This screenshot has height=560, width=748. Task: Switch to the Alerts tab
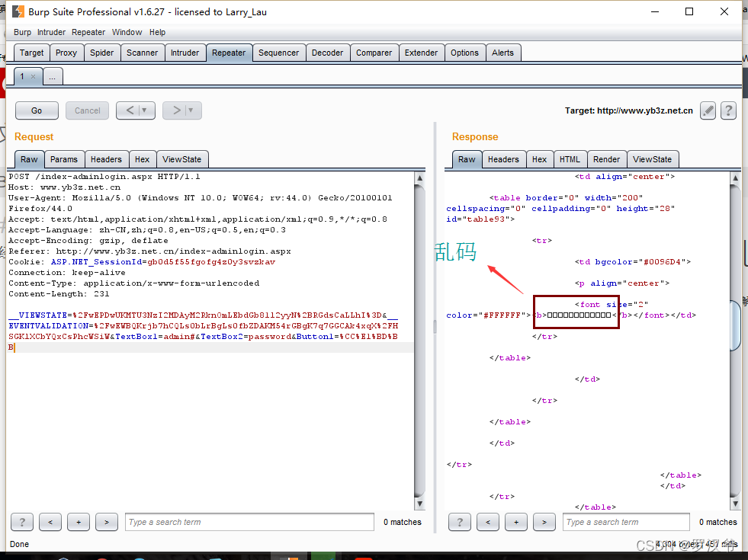point(502,53)
